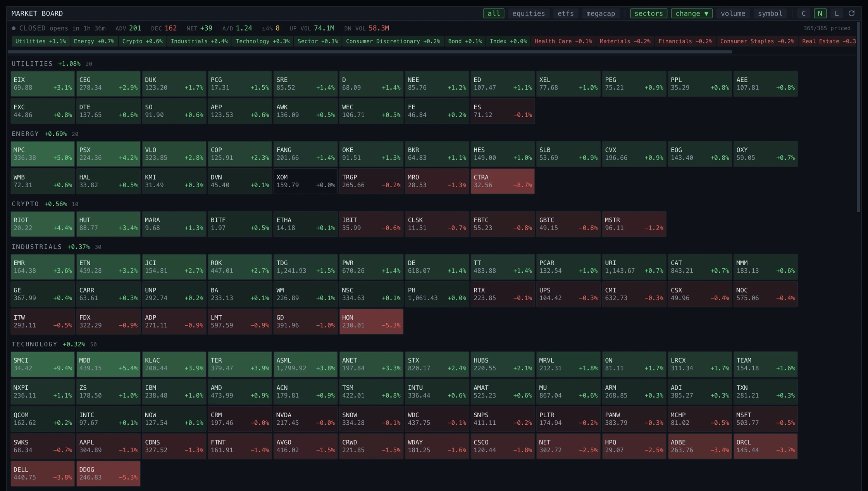868x491 pixels.
Task: Open the MSTR tile
Action: (x=634, y=224)
